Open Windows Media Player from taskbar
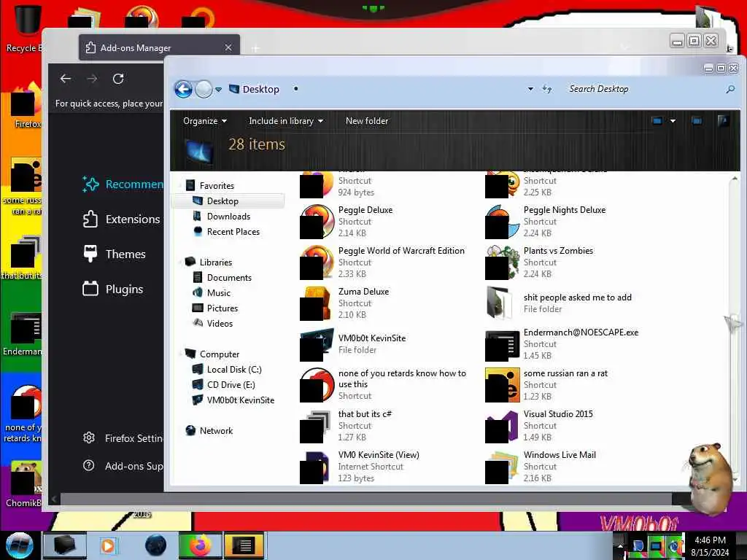Screen dimensions: 747x560 [x=108, y=545]
